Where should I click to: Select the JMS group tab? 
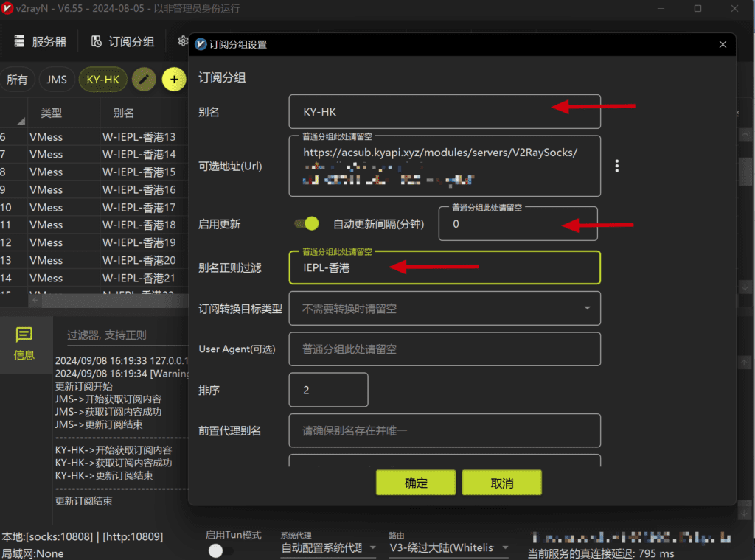(x=56, y=80)
